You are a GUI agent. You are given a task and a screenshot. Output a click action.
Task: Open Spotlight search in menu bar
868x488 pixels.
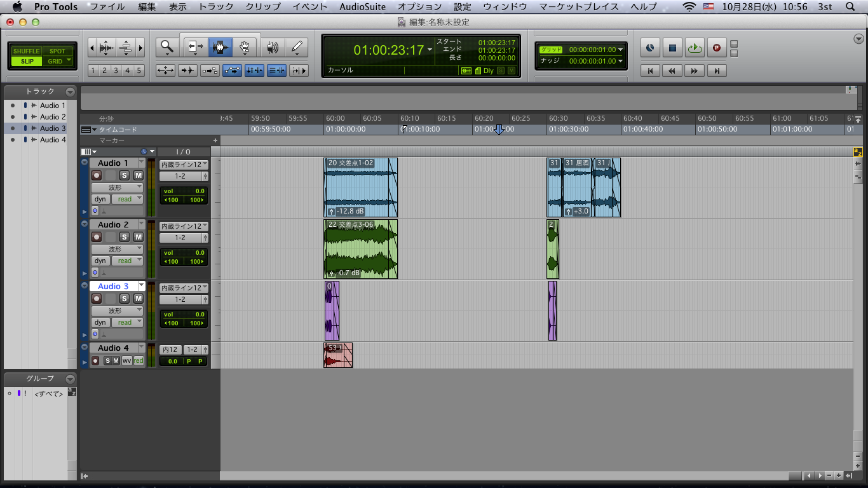click(x=851, y=7)
